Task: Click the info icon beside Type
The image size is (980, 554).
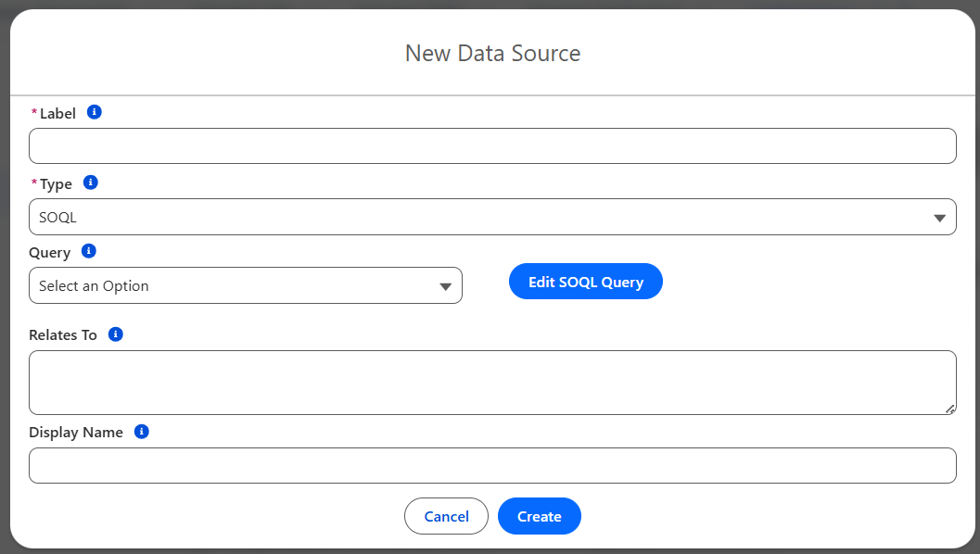Action: [x=90, y=183]
